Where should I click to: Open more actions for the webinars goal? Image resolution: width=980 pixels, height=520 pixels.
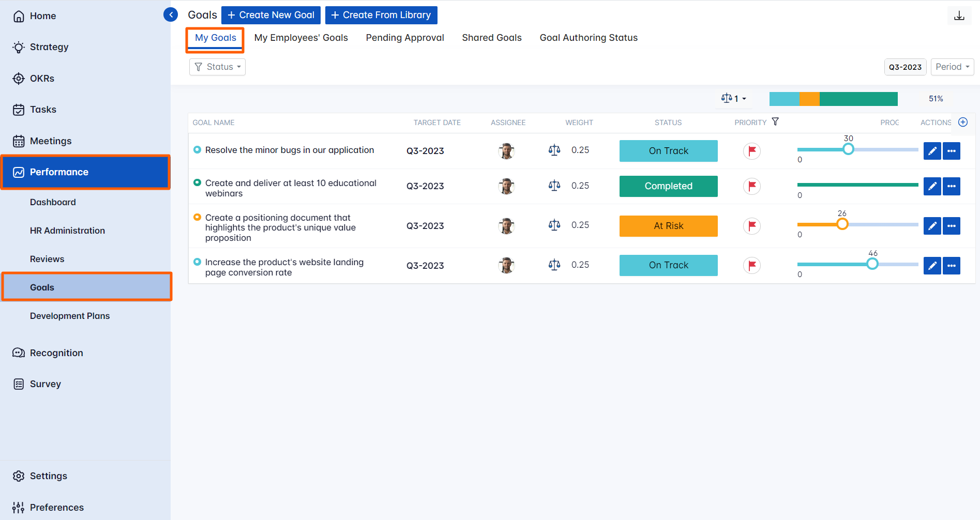(951, 186)
